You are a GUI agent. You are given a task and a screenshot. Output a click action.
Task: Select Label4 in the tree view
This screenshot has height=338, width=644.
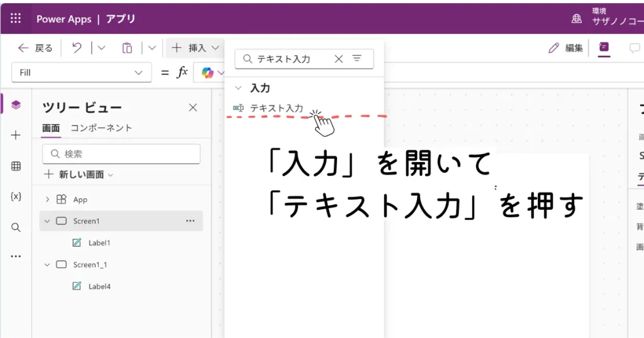(x=99, y=286)
